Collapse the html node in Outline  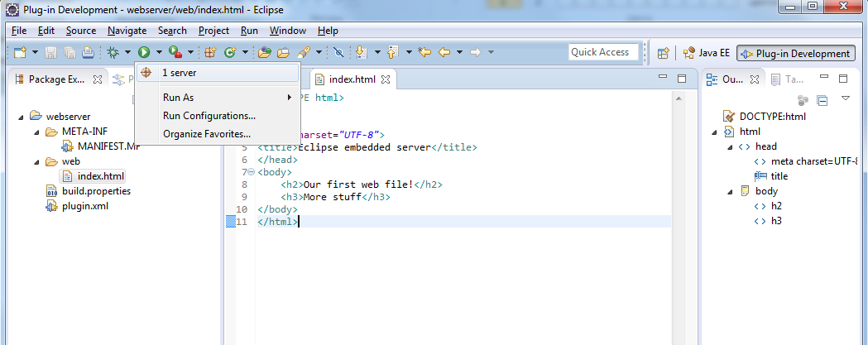tap(715, 132)
